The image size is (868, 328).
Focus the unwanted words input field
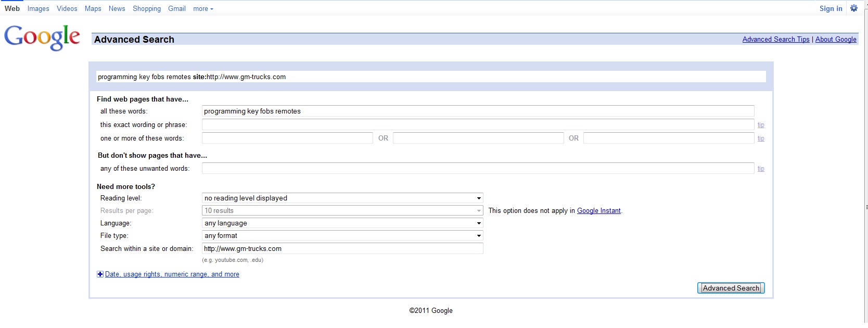point(478,168)
